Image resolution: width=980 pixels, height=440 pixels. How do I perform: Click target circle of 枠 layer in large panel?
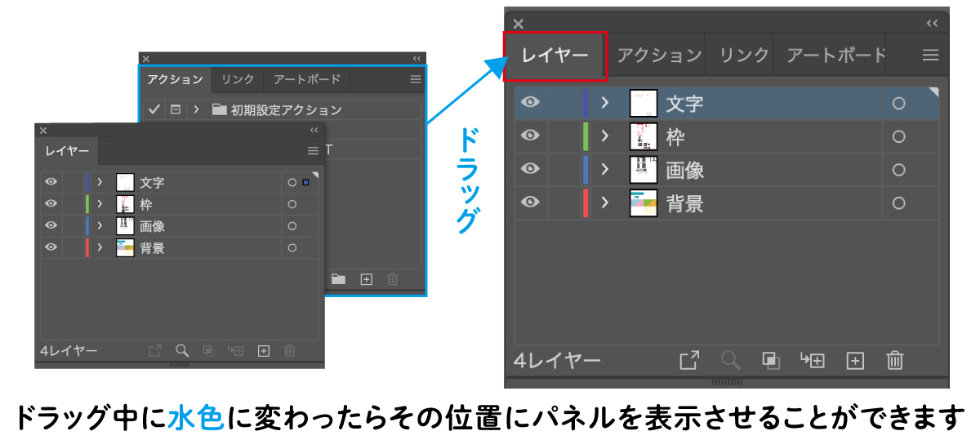(x=898, y=137)
